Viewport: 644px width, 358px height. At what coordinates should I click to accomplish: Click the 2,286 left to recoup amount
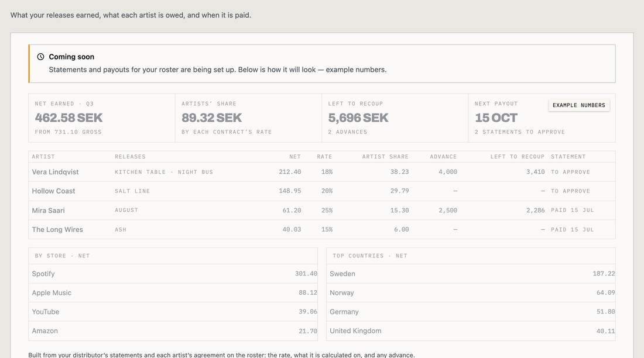536,210
